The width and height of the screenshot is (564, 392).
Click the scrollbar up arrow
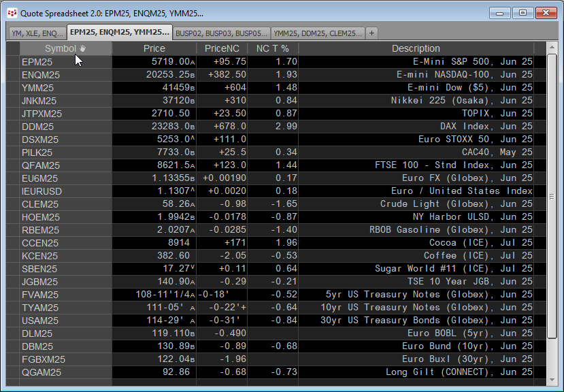pyautogui.click(x=552, y=47)
